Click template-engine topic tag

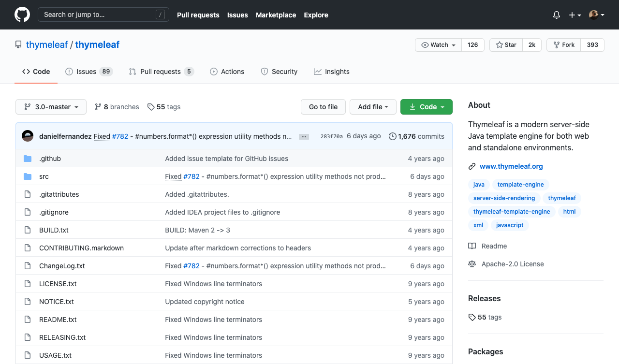coord(520,185)
